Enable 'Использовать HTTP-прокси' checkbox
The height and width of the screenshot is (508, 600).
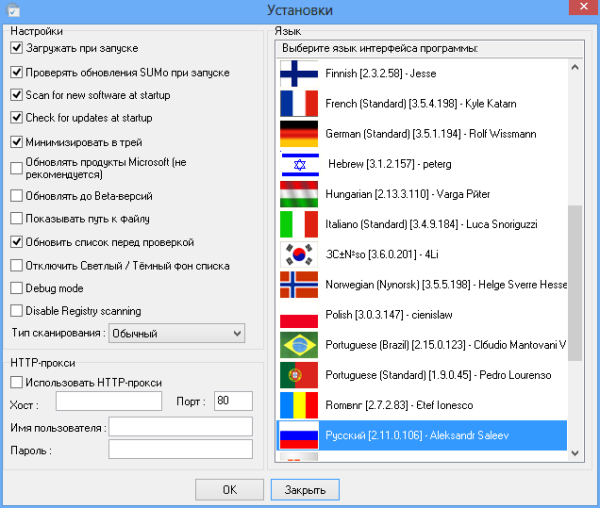16,382
